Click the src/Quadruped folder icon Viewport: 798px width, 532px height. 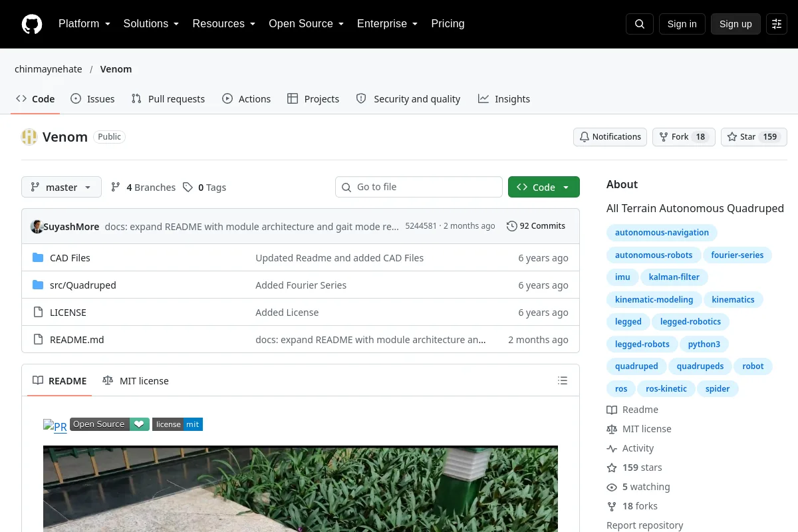(38, 285)
